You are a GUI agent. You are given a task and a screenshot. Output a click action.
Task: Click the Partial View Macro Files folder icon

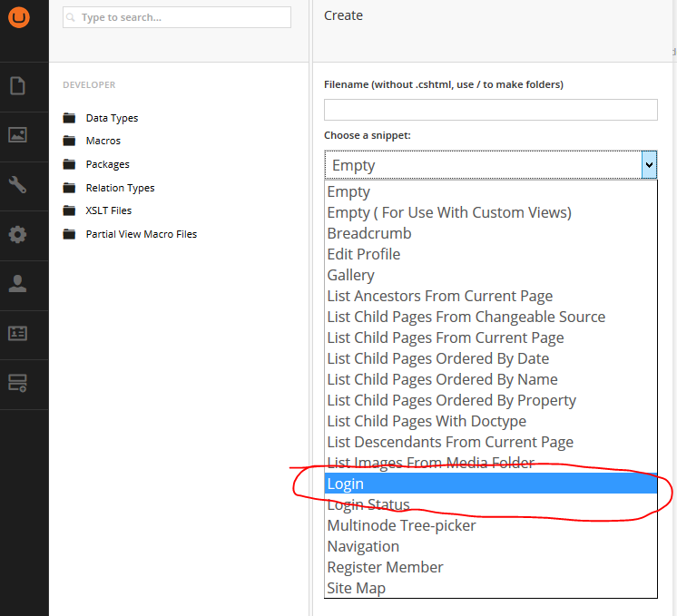point(69,234)
